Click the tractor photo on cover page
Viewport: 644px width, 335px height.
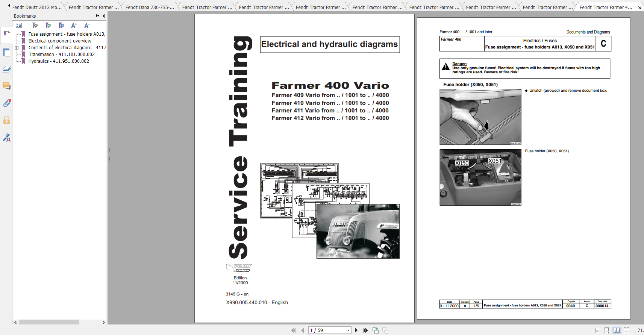pos(358,231)
